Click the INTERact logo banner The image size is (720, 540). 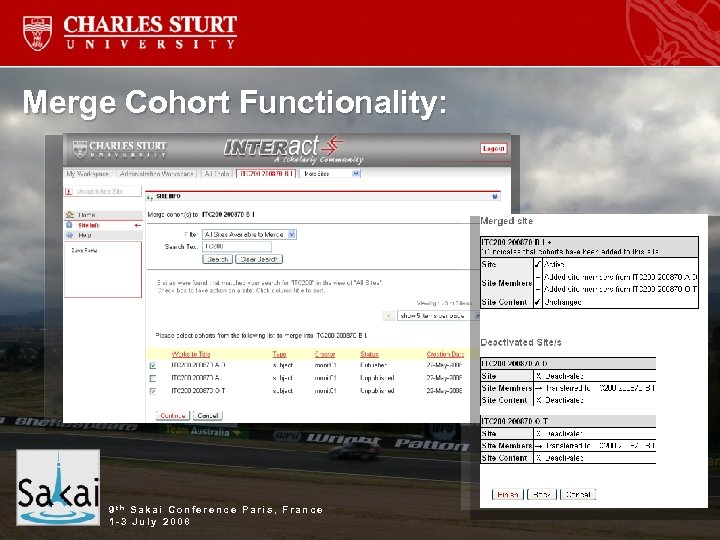click(x=293, y=150)
